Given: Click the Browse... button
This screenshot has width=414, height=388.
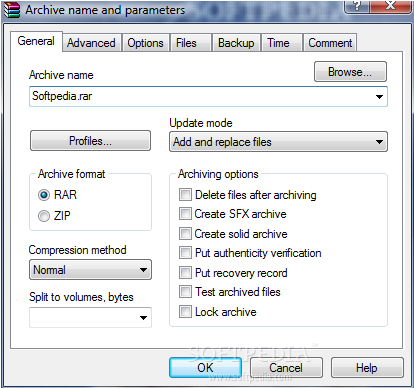Looking at the screenshot, I should point(350,72).
